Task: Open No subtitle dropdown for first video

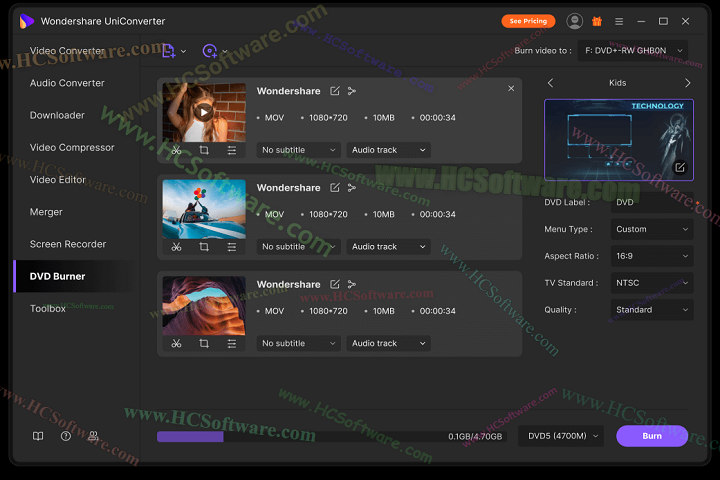Action: point(298,150)
